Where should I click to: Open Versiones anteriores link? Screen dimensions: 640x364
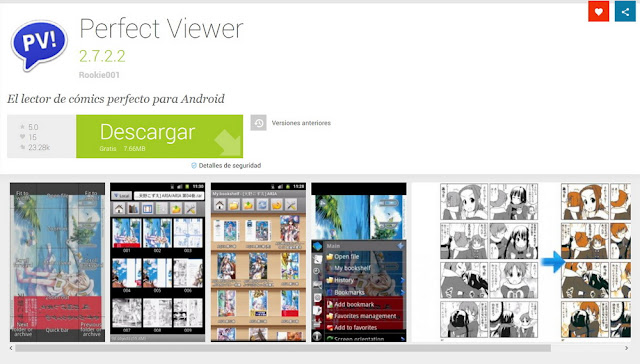(x=301, y=123)
